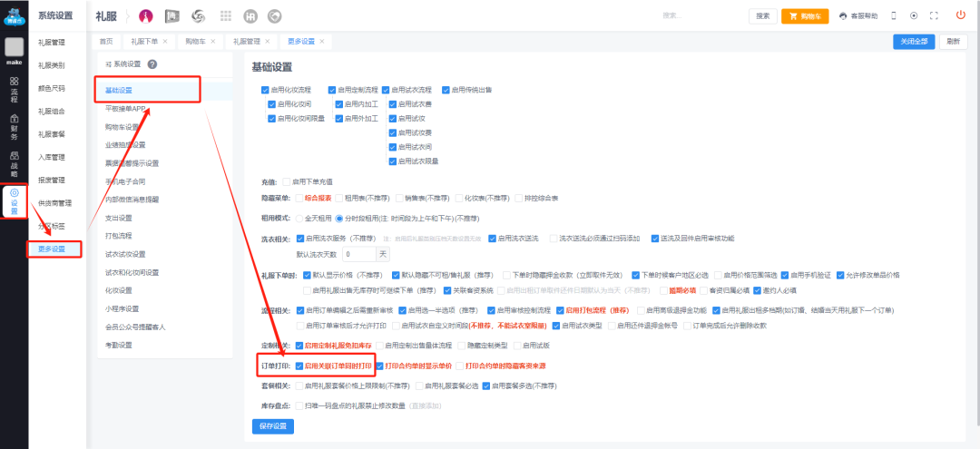980x449 pixels.
Task: Toggle 启用手机验证 checkbox
Action: [785, 275]
